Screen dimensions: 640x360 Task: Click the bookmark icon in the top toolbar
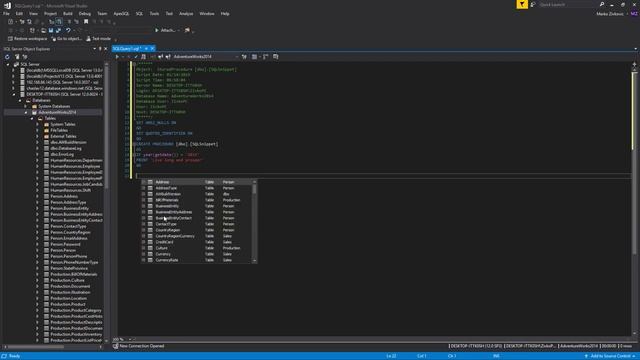click(x=86, y=22)
